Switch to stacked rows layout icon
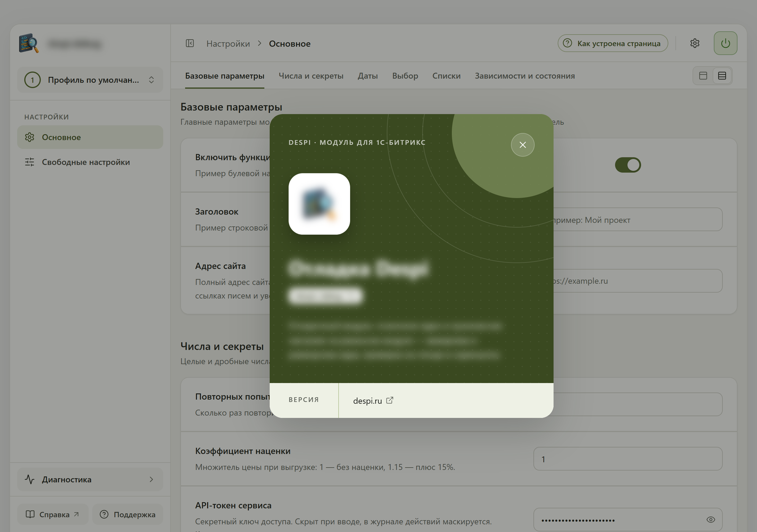The width and height of the screenshot is (757, 532). coord(722,76)
